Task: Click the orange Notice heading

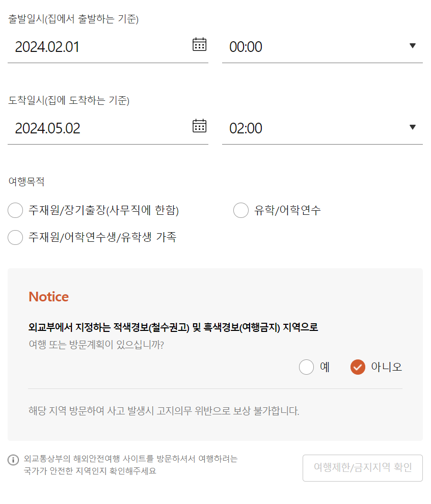Action: [48, 297]
